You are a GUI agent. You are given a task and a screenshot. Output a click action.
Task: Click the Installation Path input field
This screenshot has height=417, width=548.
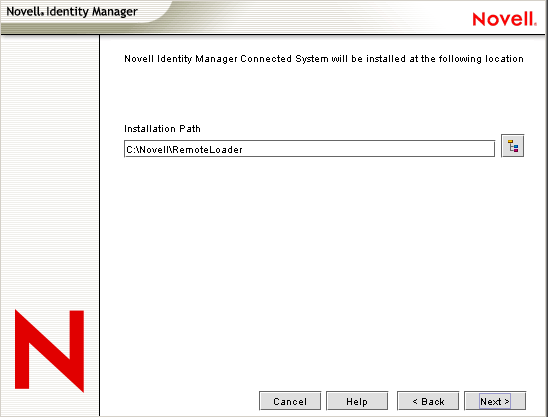309,149
